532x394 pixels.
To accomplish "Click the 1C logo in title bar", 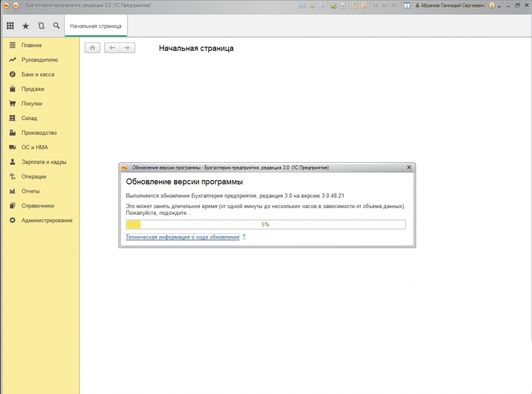I will coord(6,5).
